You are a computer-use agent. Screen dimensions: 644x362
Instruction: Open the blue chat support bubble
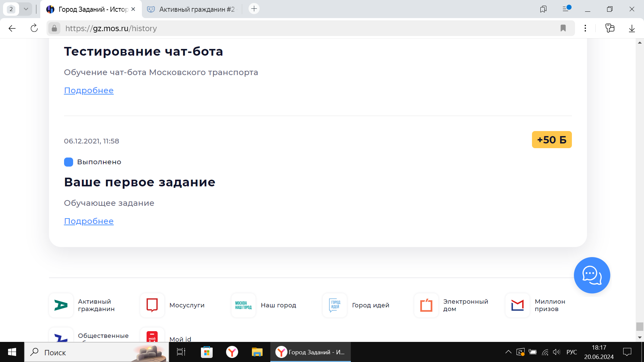pyautogui.click(x=592, y=275)
